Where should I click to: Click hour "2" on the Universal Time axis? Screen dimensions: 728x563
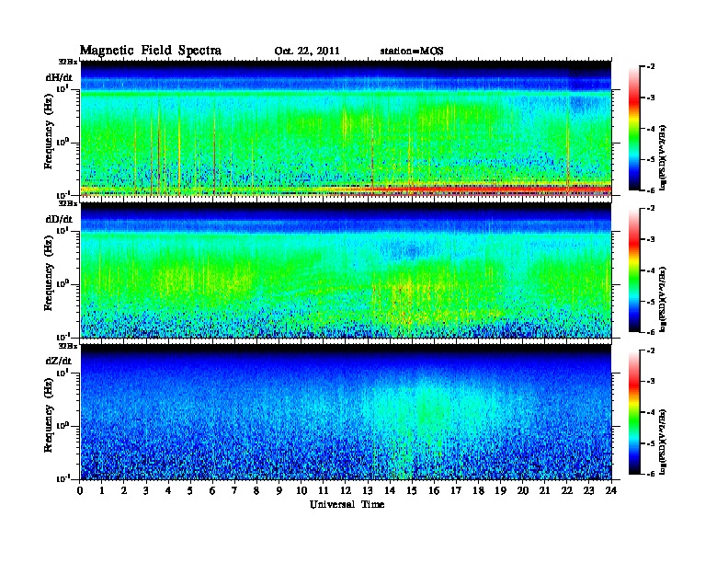[124, 490]
